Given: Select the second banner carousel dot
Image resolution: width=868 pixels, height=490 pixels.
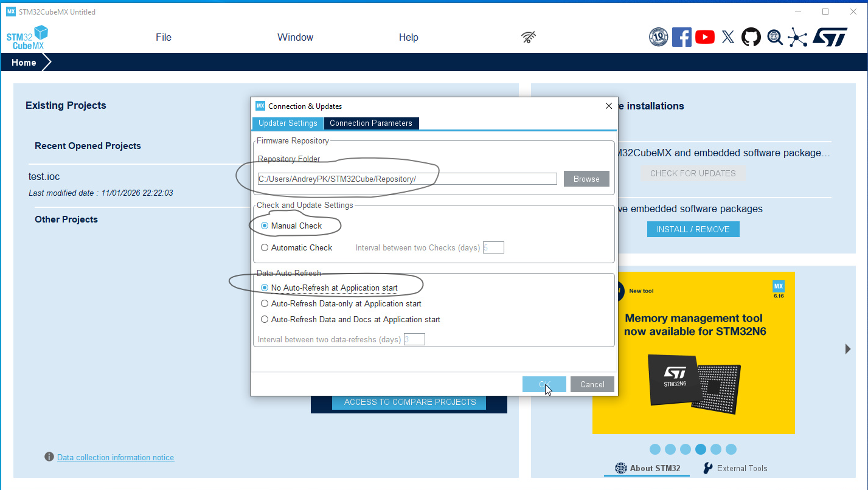Looking at the screenshot, I should click(x=670, y=449).
